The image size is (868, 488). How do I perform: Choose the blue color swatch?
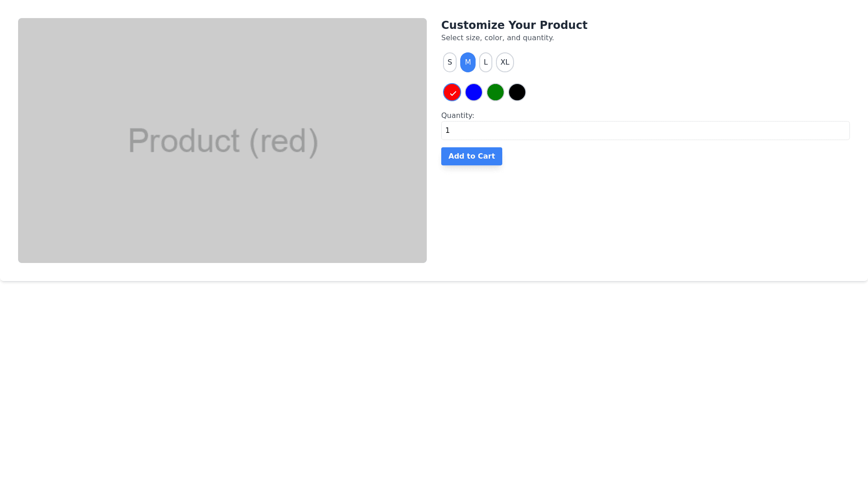click(x=473, y=92)
